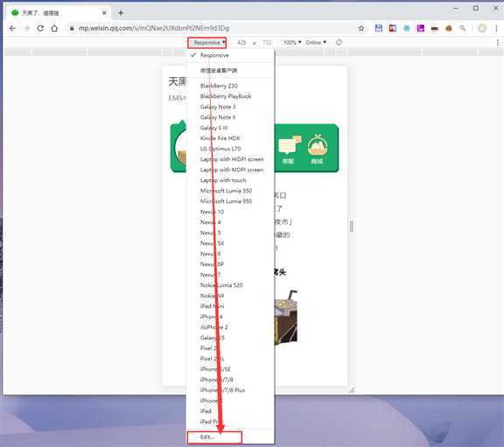This screenshot has width=504, height=447.
Task: Click the site lock icon in address bar
Action: (x=72, y=28)
